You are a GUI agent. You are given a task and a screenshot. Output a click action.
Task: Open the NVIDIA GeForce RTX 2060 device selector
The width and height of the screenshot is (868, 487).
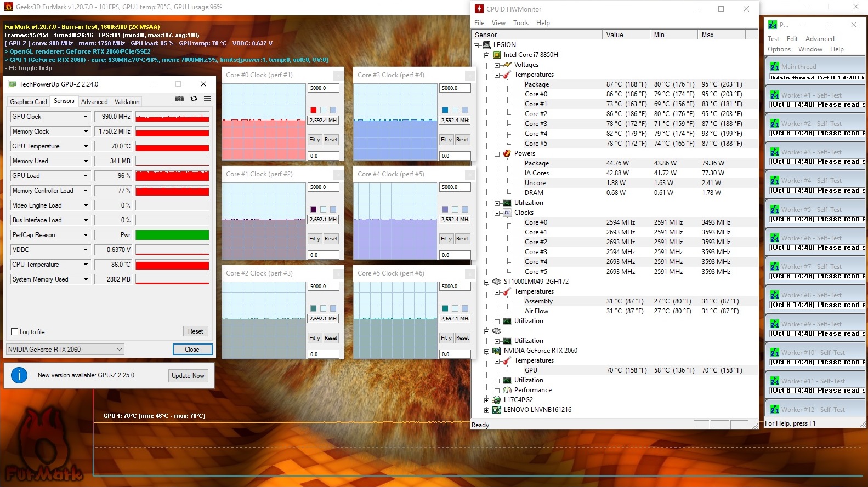tap(65, 349)
